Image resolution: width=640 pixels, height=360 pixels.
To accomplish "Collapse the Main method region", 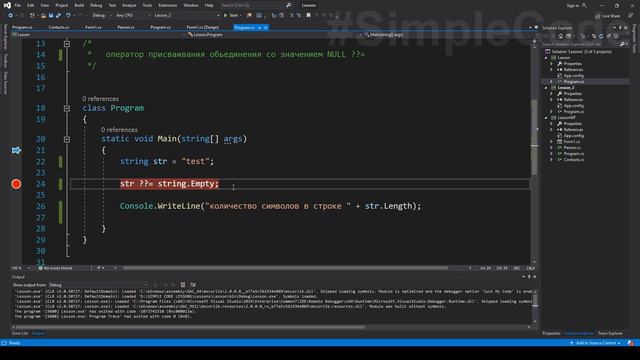I will 67,140.
